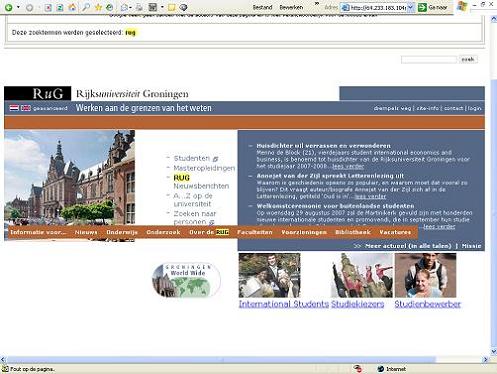Click the International Students photo
497x374 pixels.
pyautogui.click(x=269, y=275)
